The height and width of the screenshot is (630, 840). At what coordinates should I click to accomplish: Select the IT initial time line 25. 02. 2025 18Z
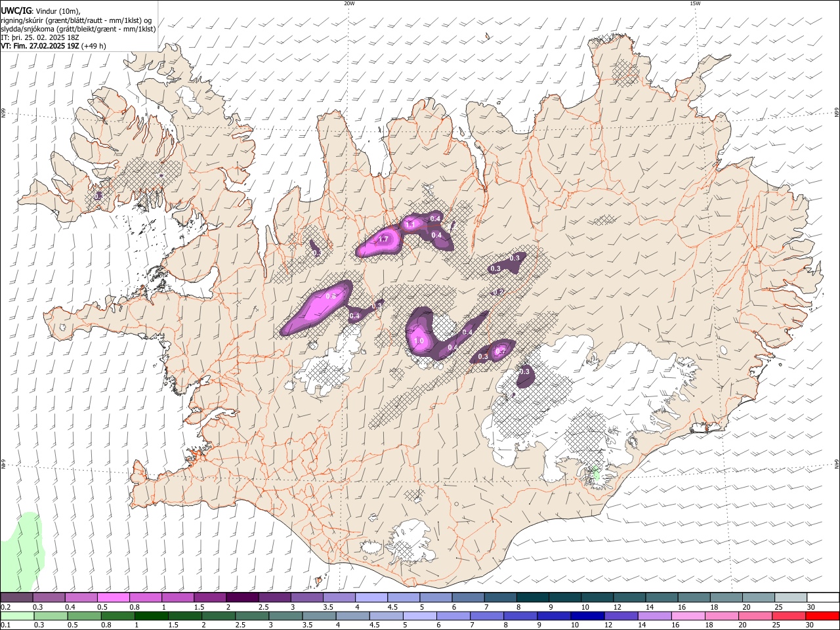pyautogui.click(x=40, y=37)
